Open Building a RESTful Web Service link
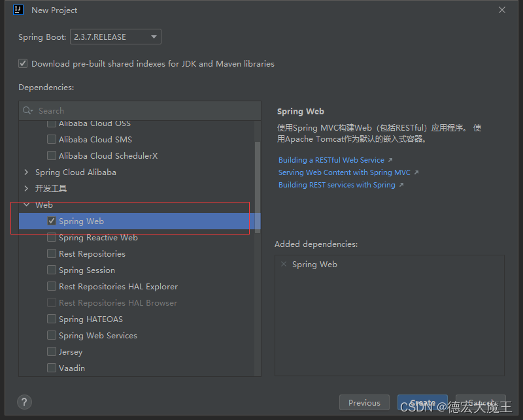The width and height of the screenshot is (523, 420). pyautogui.click(x=331, y=160)
